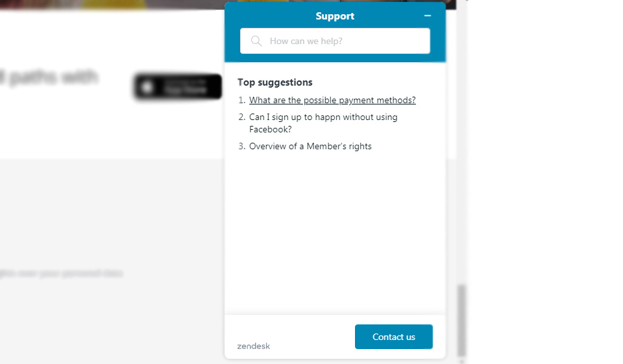This screenshot has width=623, height=364.
Task: Click the number 2 list marker
Action: 241,117
